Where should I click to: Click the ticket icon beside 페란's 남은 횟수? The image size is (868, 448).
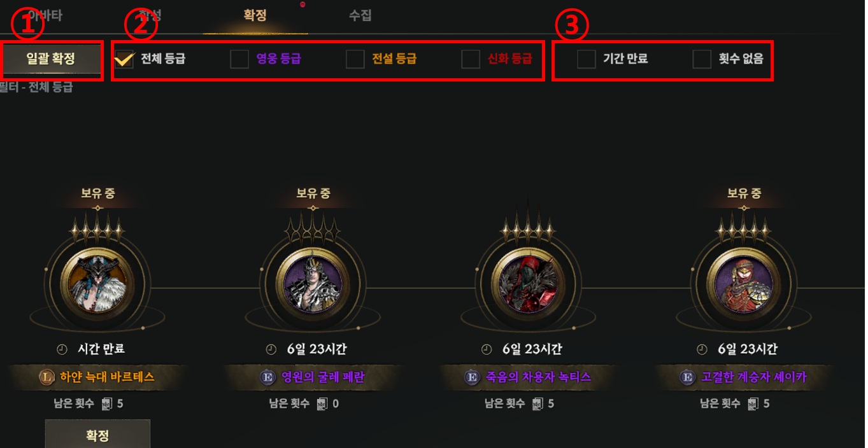(x=322, y=403)
